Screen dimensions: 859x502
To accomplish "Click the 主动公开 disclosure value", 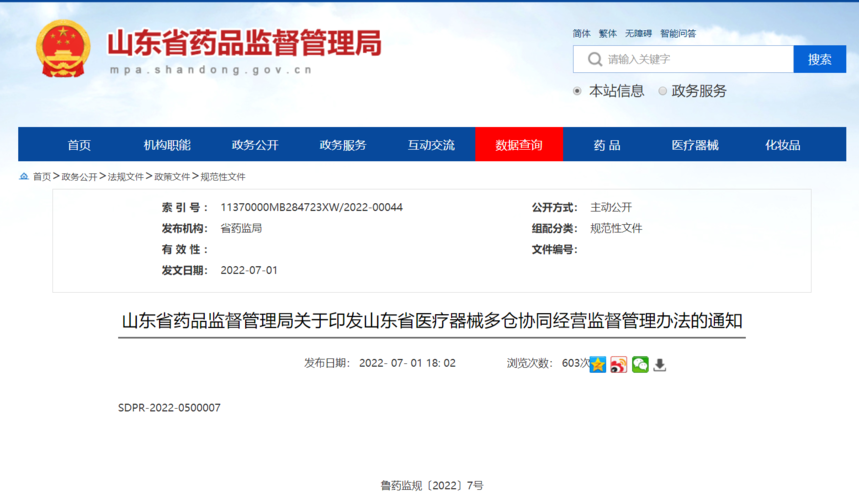I will click(611, 207).
